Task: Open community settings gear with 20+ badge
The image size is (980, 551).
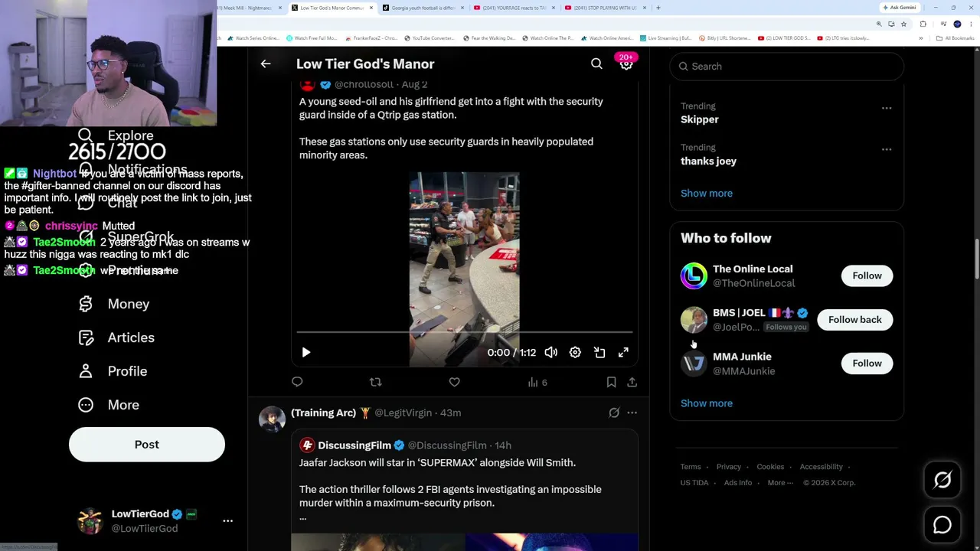Action: [x=626, y=63]
